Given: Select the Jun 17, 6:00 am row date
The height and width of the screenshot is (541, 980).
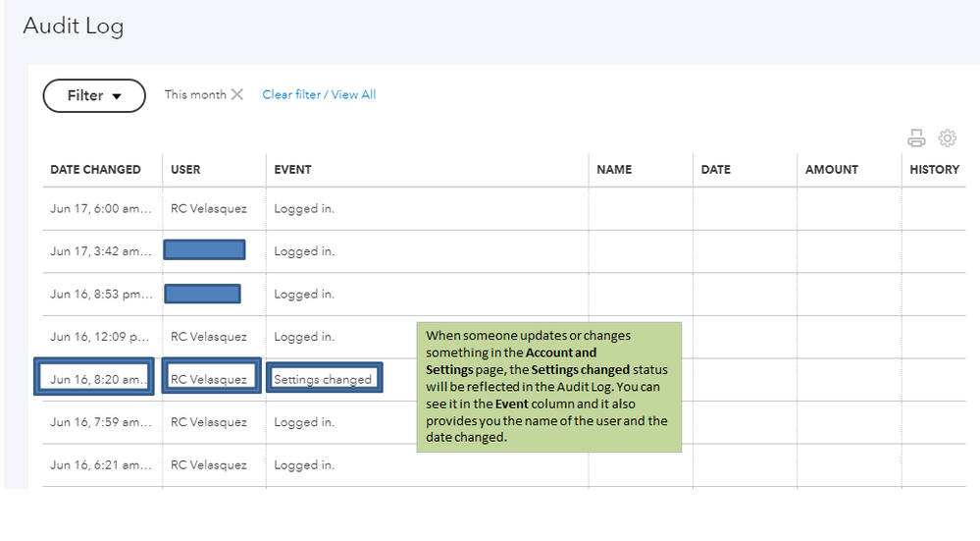Looking at the screenshot, I should [101, 209].
